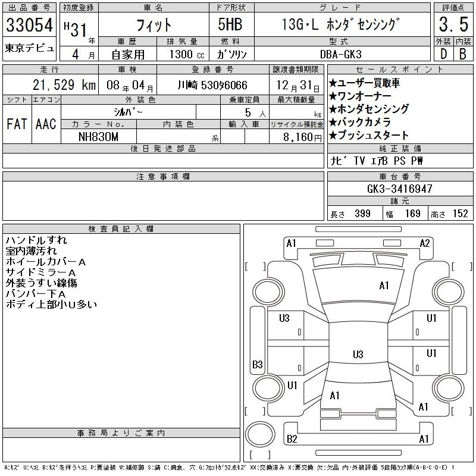
Task: Click the U3 mark on left front door
Action: click(284, 318)
